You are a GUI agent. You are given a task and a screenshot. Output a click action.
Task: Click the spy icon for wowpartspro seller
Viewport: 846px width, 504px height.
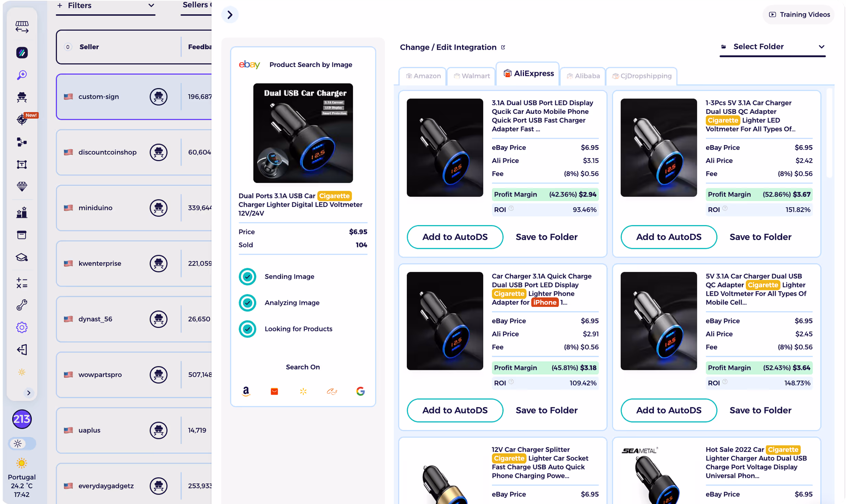(158, 374)
